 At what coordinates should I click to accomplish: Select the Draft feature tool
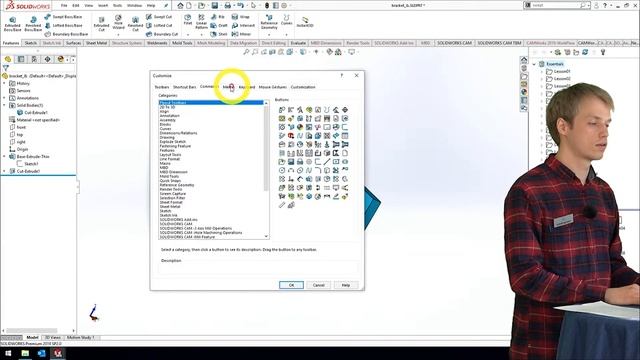pyautogui.click(x=219, y=25)
